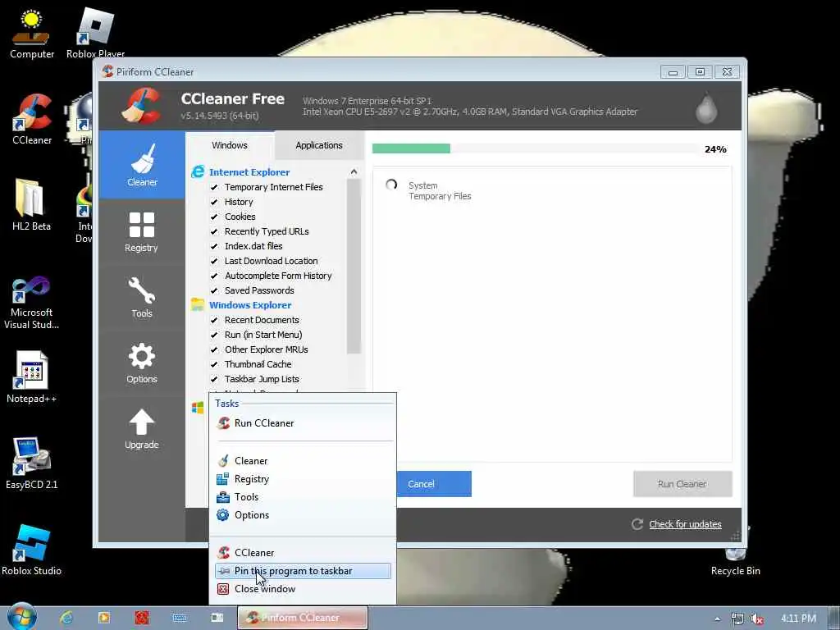Click the cleaner list vertical scrollbar thumb

coord(354,267)
